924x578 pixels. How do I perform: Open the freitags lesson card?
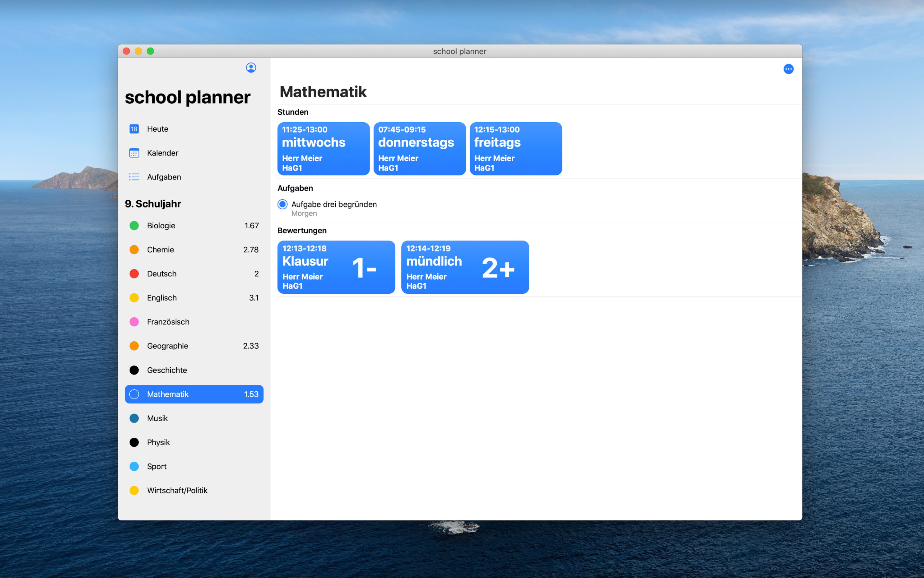(x=516, y=149)
